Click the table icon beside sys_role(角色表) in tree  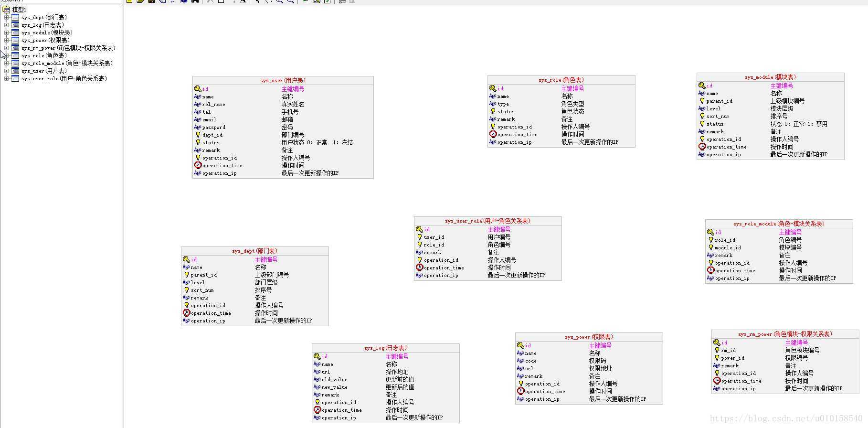(15, 55)
